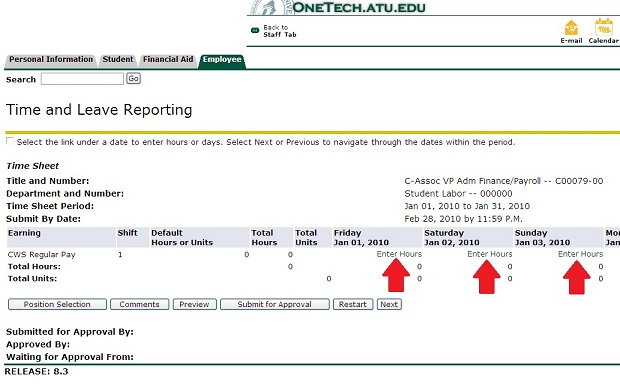The width and height of the screenshot is (620, 384).
Task: Switch to the Student tab
Action: click(117, 59)
